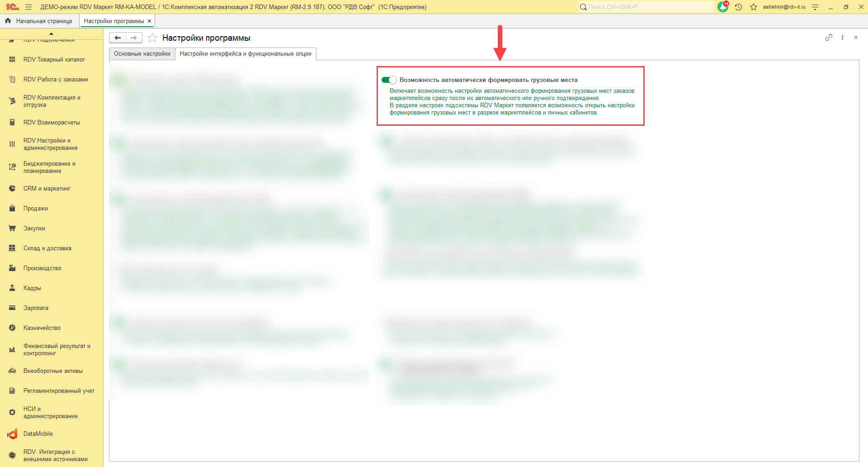Click the Производство factory icon
The image size is (868, 467).
[x=12, y=268]
